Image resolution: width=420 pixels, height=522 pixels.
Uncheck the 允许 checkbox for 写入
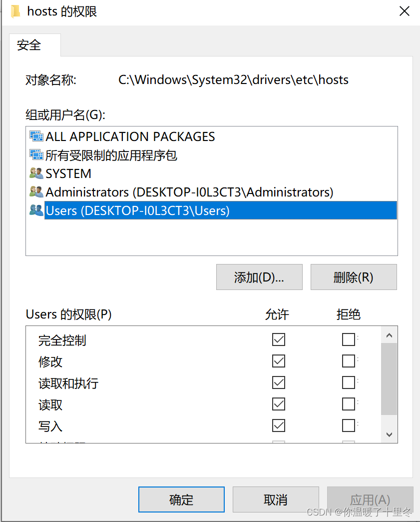point(278,425)
